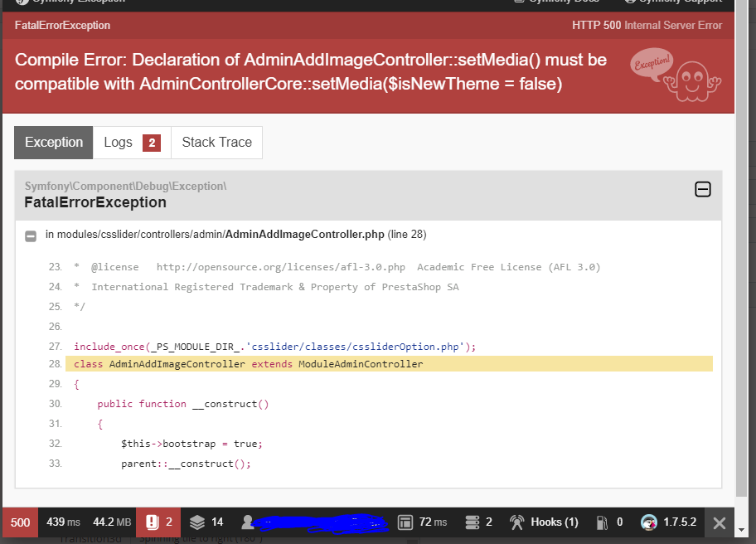Open the Stack Trace tab
The image size is (756, 544).
click(x=216, y=143)
